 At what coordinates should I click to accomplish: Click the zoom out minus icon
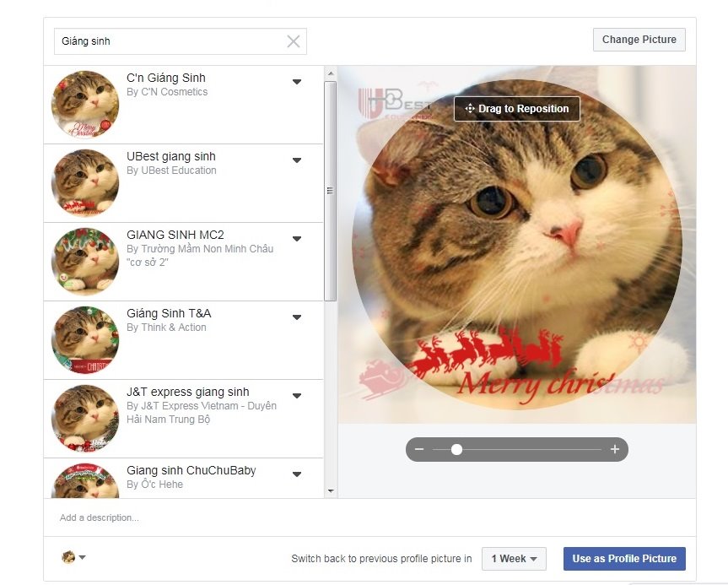418,449
